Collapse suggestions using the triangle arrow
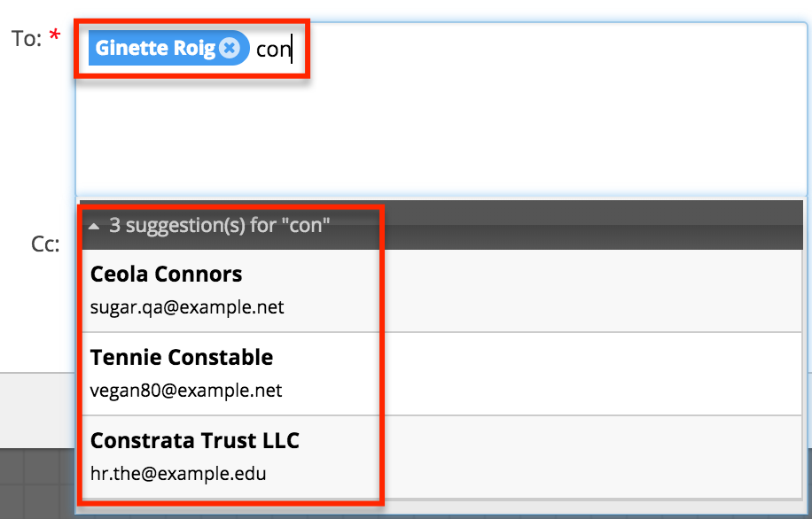The width and height of the screenshot is (812, 519). (x=94, y=227)
